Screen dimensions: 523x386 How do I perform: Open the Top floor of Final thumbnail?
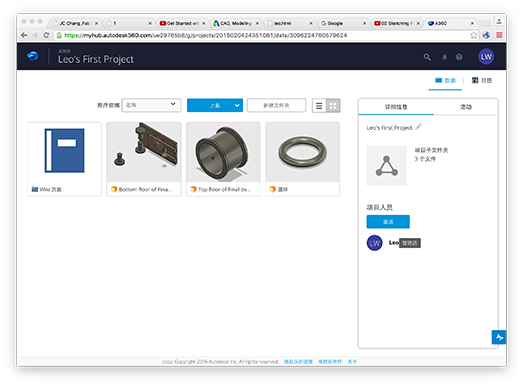point(223,152)
